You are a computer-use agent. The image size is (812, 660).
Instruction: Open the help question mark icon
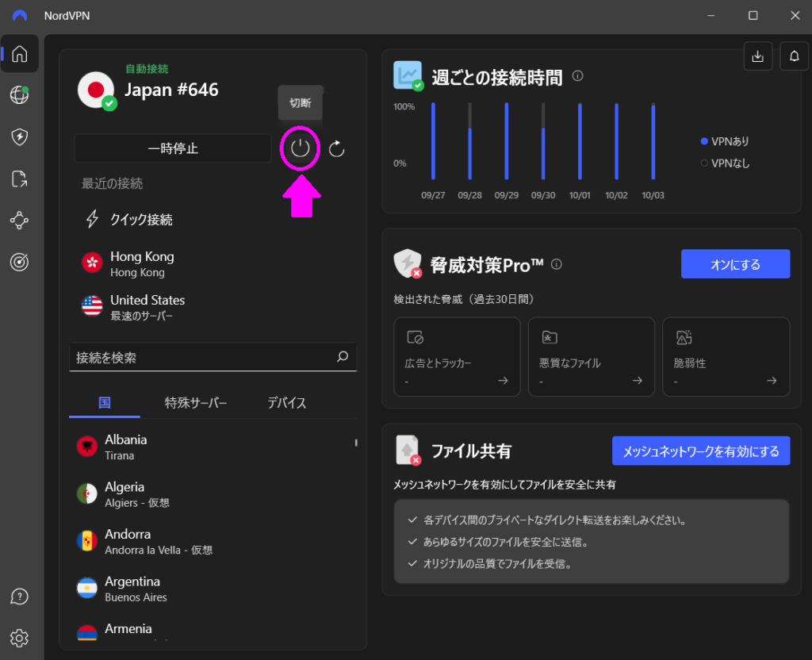[20, 597]
